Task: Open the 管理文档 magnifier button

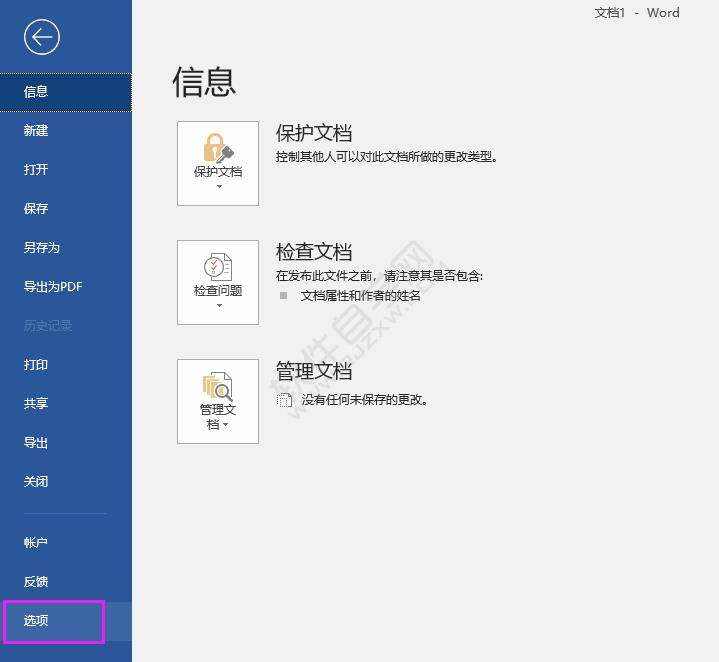Action: 218,401
